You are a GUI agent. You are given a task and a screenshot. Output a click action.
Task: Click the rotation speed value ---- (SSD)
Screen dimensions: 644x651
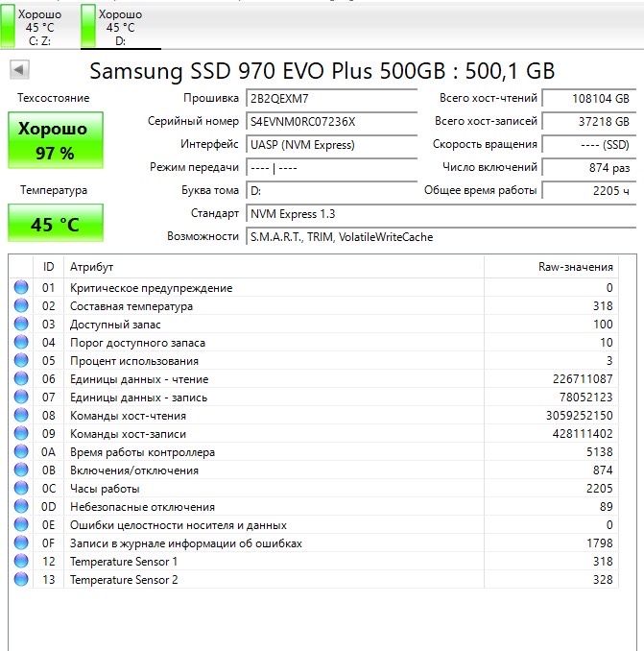pyautogui.click(x=589, y=145)
